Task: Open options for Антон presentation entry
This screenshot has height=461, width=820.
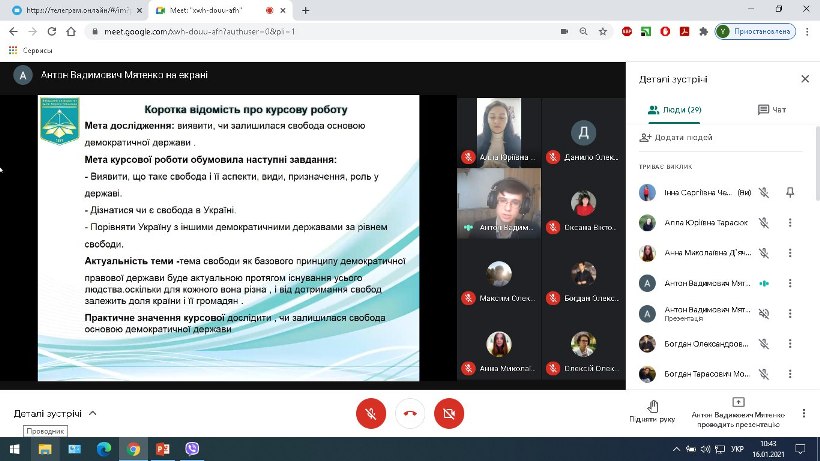Action: pyautogui.click(x=790, y=314)
